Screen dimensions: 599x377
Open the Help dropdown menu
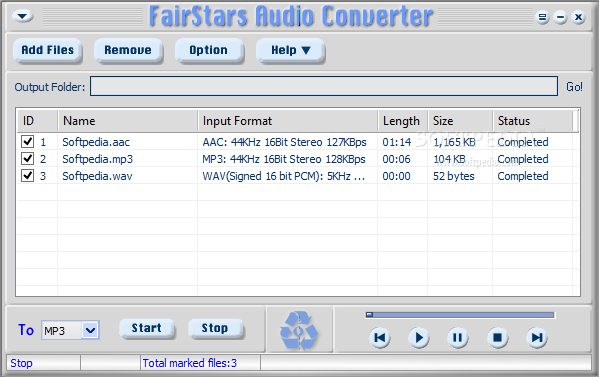click(290, 50)
